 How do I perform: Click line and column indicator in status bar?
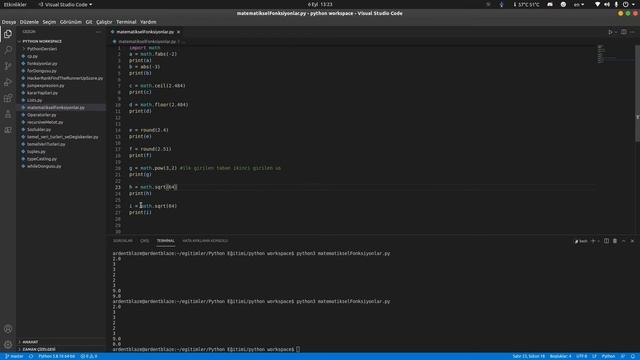529,356
